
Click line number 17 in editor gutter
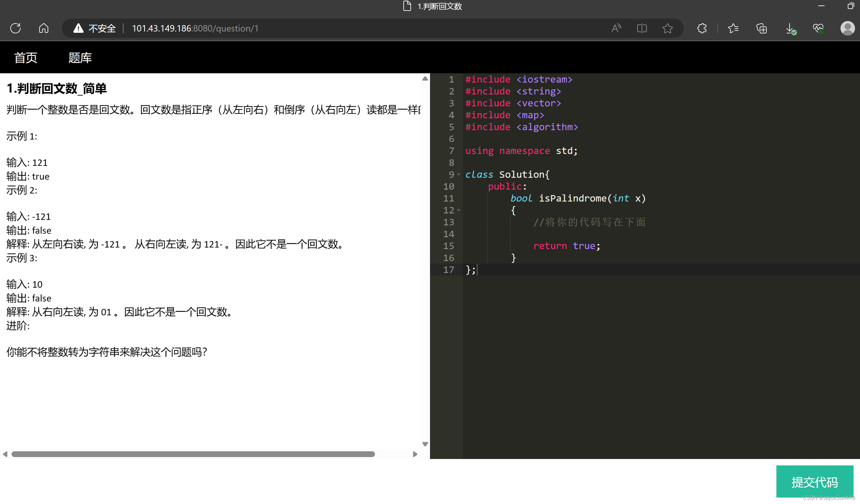448,270
